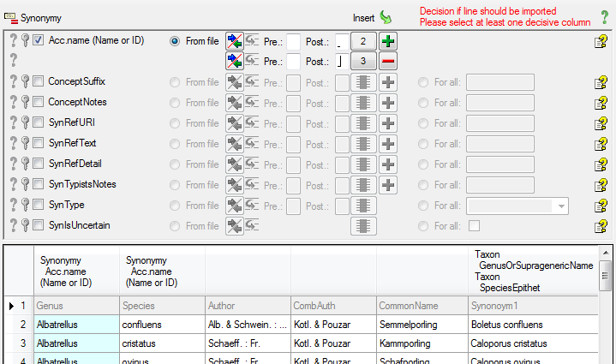
Task: Click the green question mark help icon
Action: click(x=605, y=17)
